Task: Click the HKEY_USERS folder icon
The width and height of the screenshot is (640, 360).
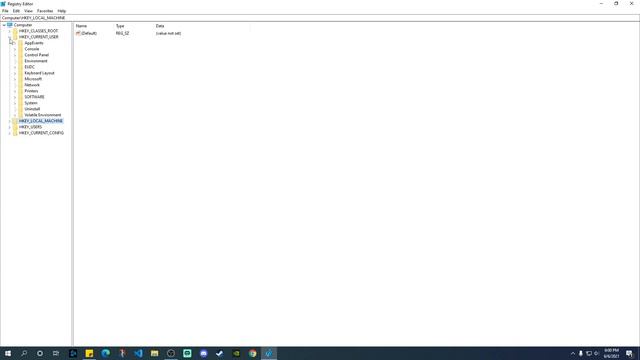Action: (15, 127)
